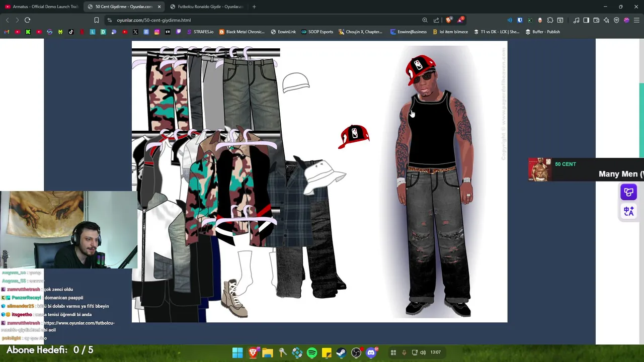Screen dimensions: 644x362
Task: Open Brave Shields lion icon
Action: tap(448, 20)
